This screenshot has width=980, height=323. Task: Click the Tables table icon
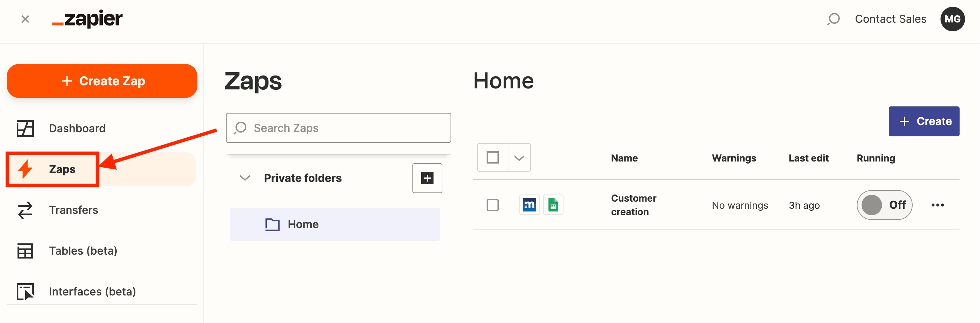25,251
